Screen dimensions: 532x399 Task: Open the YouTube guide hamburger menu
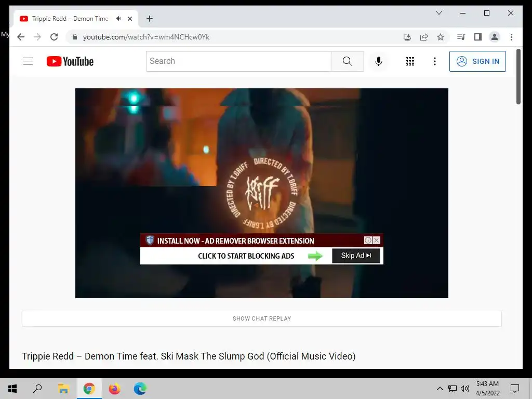coord(28,61)
